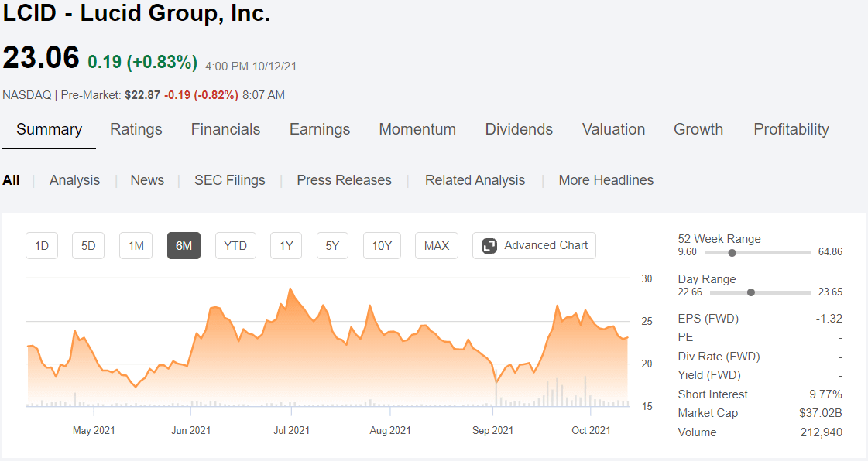The width and height of the screenshot is (868, 461).
Task: Open the Advanced Chart expand icon
Action: pos(489,245)
